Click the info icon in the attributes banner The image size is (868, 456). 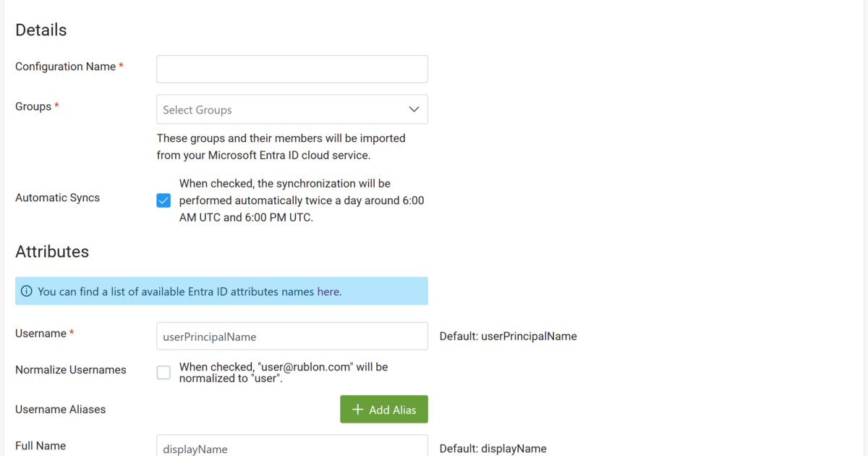click(27, 292)
